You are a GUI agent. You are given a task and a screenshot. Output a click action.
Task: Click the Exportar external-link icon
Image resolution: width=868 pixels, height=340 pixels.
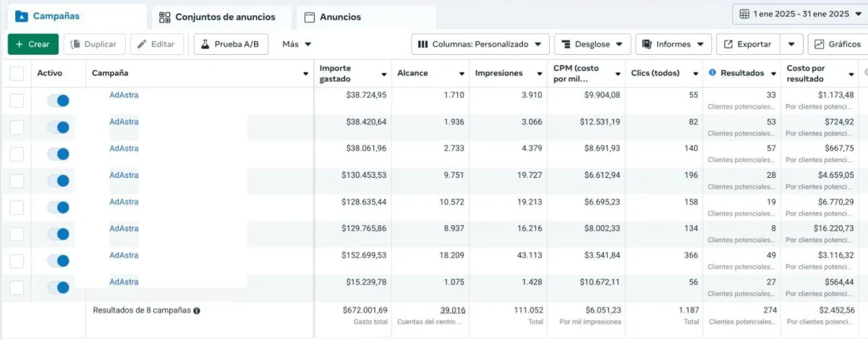point(728,44)
